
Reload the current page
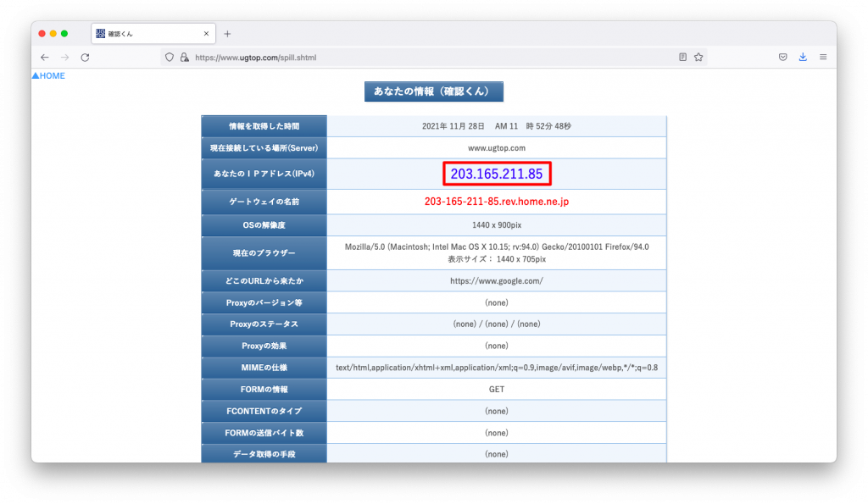point(85,57)
